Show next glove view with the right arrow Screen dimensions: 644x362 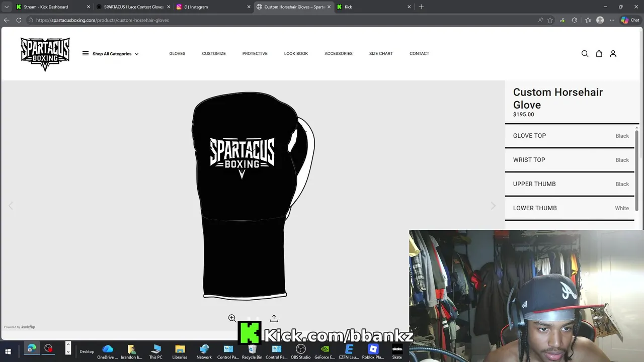point(493,206)
